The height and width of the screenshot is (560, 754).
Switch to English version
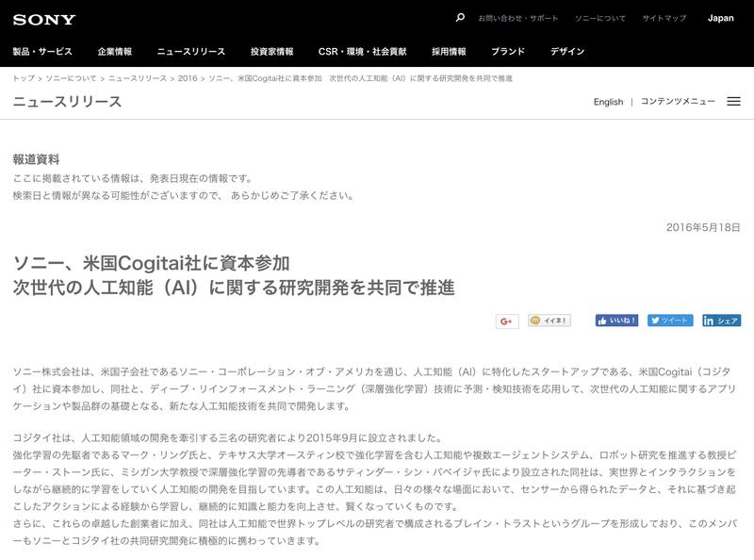[608, 102]
